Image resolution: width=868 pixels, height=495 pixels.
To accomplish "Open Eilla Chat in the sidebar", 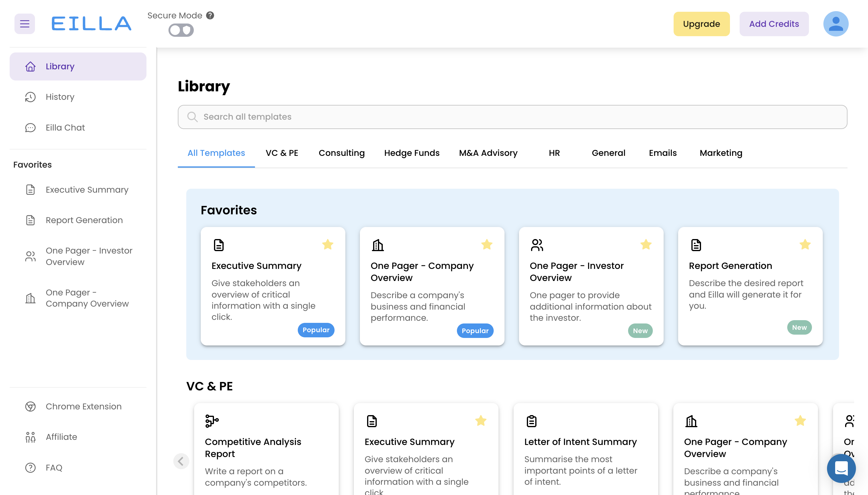I will click(x=78, y=128).
